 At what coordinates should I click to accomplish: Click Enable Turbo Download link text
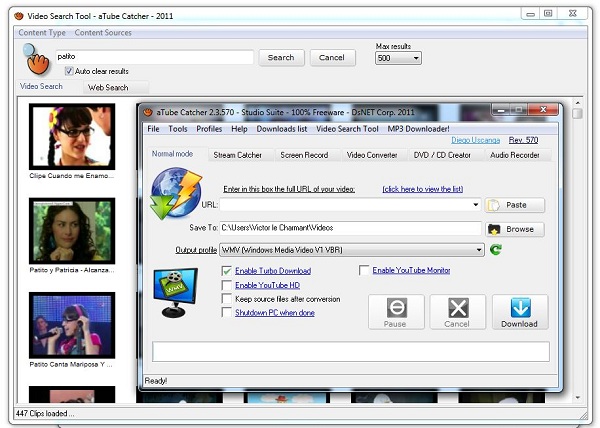pyautogui.click(x=273, y=271)
